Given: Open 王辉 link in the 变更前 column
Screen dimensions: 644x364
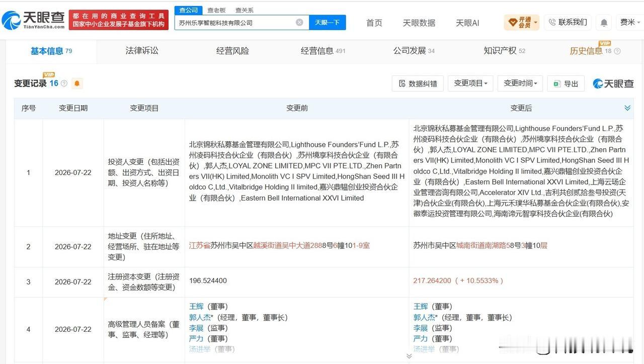Looking at the screenshot, I should 196,307.
